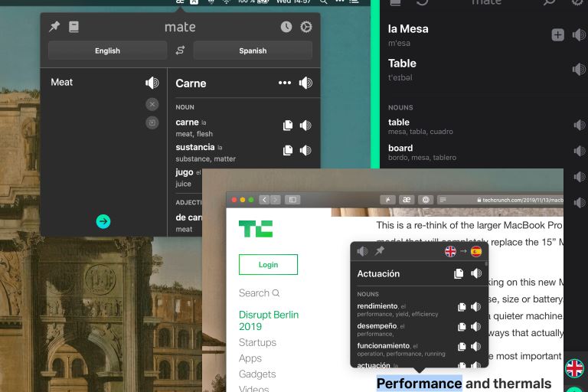This screenshot has height=392, width=588.
Task: Click the highlighted word Performance
Action: [x=420, y=384]
